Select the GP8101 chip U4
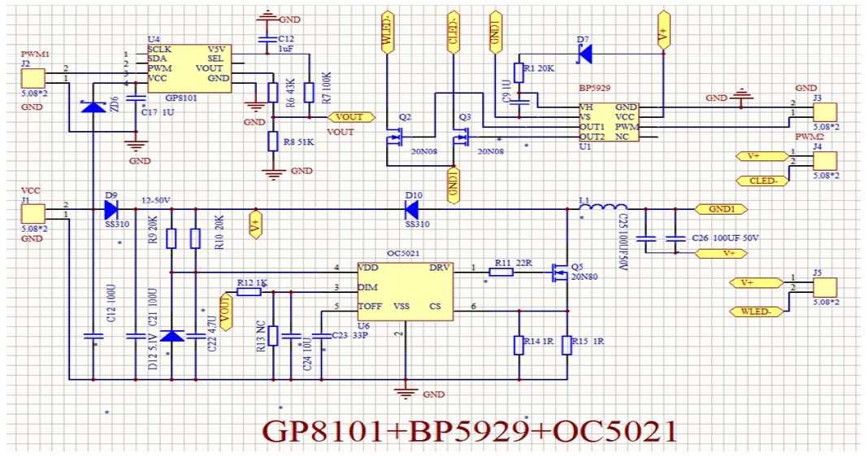The image size is (868, 458). (x=189, y=68)
